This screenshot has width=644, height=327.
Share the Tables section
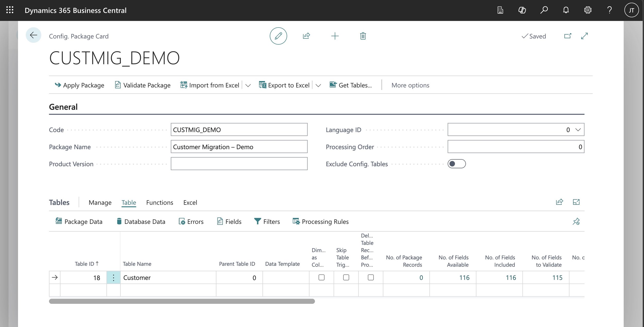coord(559,202)
